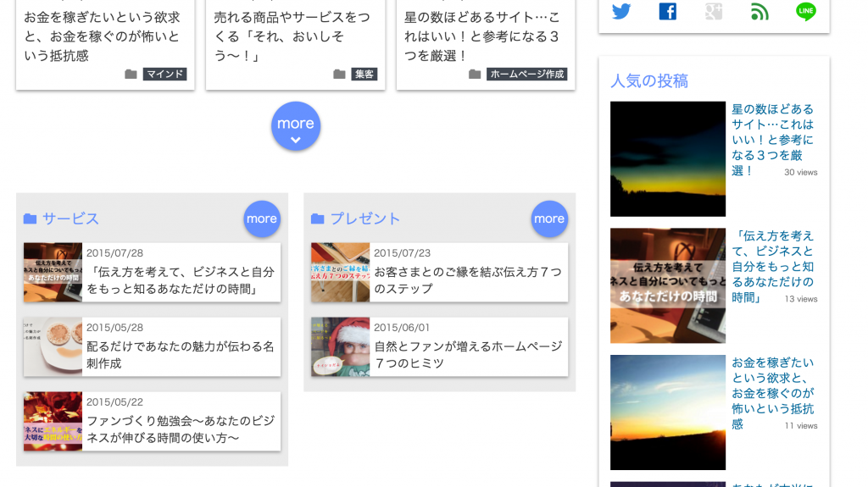The width and height of the screenshot is (868, 487).
Task: Click sky thumbnail of 11 views popular post
Action: point(668,412)
